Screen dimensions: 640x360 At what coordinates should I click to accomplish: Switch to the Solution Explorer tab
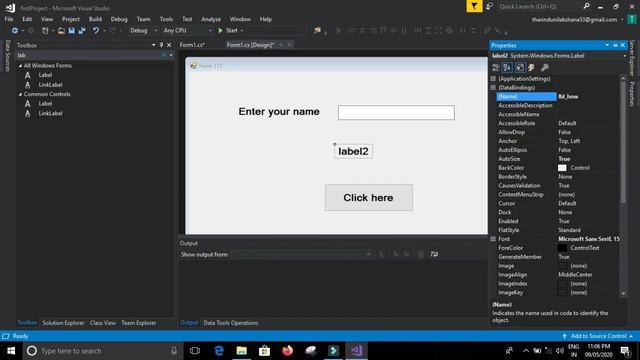63,323
